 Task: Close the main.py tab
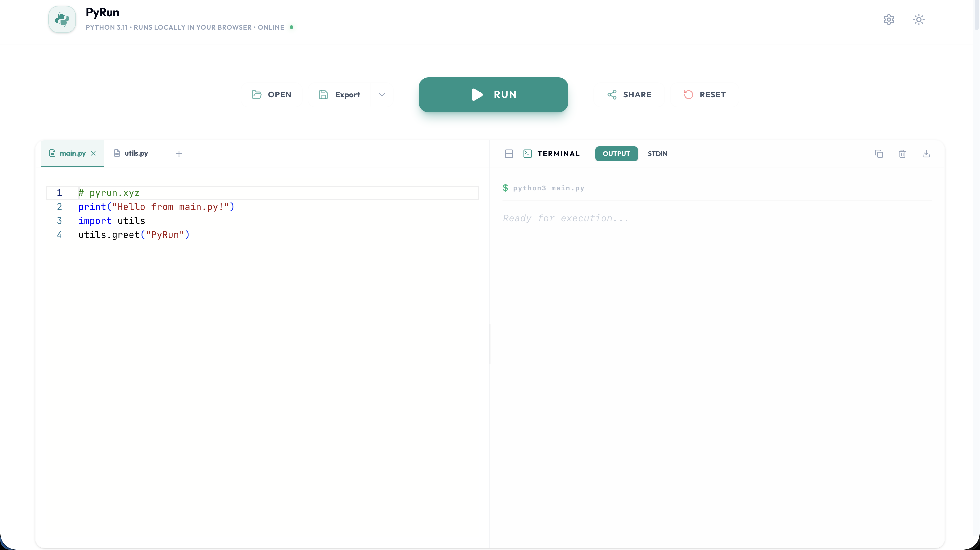(94, 153)
